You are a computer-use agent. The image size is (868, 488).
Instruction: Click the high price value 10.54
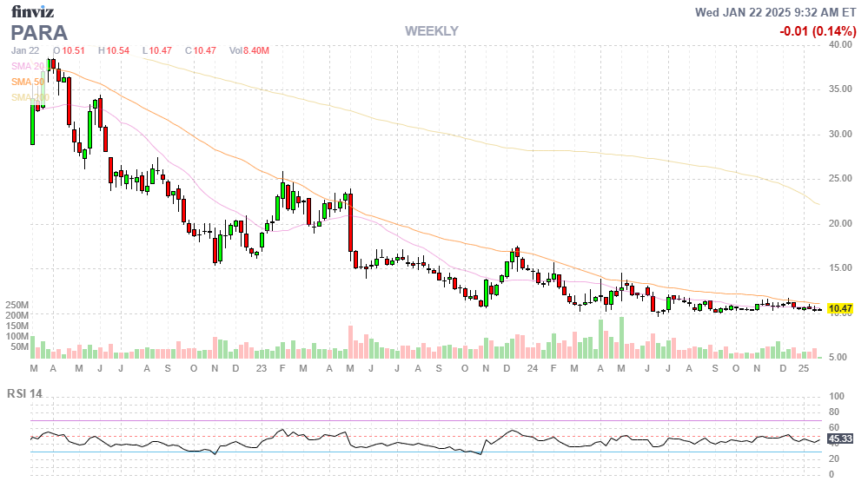pos(118,51)
